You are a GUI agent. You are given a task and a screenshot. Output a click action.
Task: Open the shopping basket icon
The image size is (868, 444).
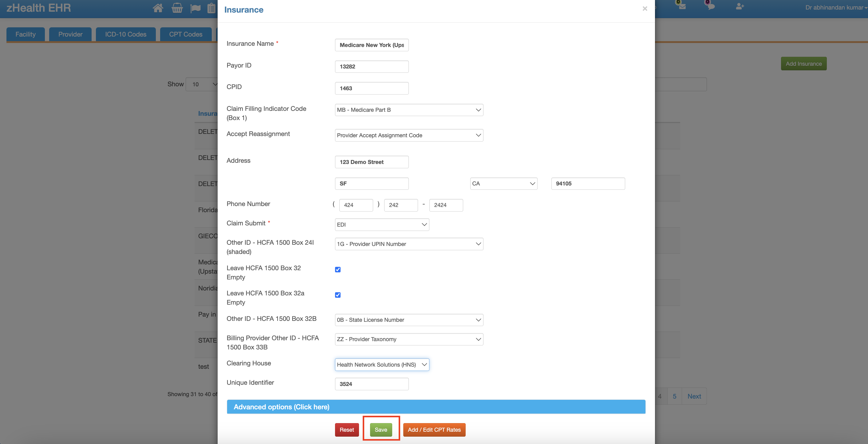click(x=177, y=8)
